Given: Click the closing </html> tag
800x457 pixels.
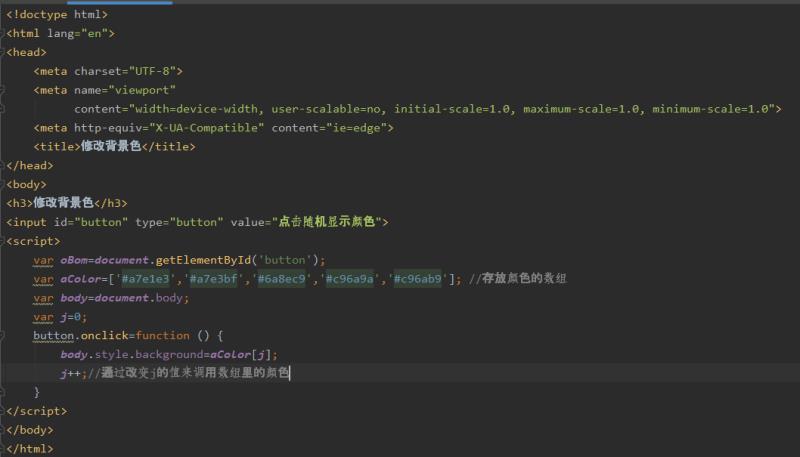Looking at the screenshot, I should [30, 449].
